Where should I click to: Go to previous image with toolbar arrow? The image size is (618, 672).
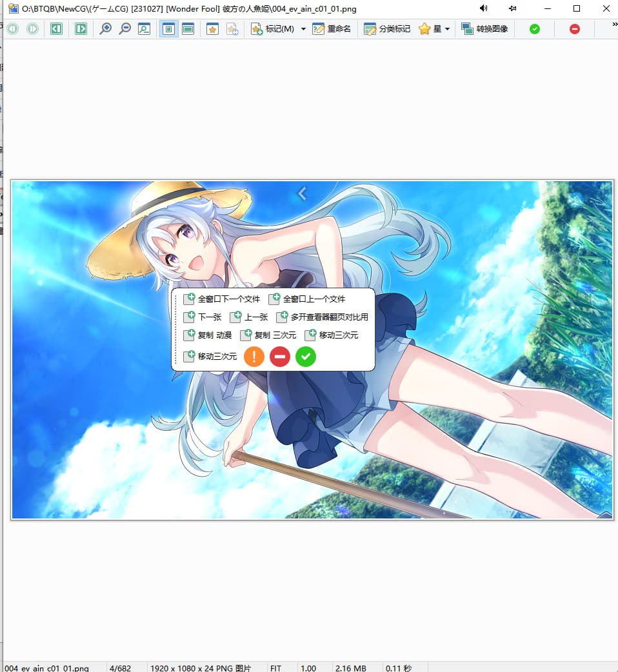point(56,29)
